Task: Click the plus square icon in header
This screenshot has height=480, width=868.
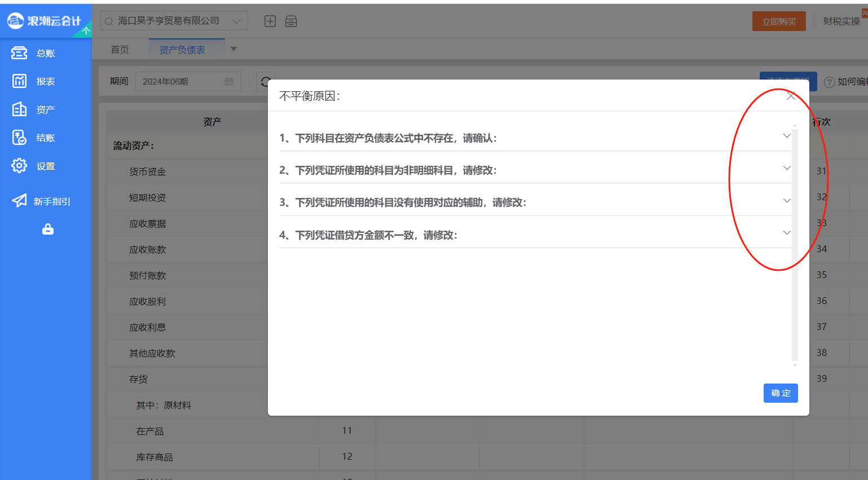Action: pyautogui.click(x=270, y=21)
